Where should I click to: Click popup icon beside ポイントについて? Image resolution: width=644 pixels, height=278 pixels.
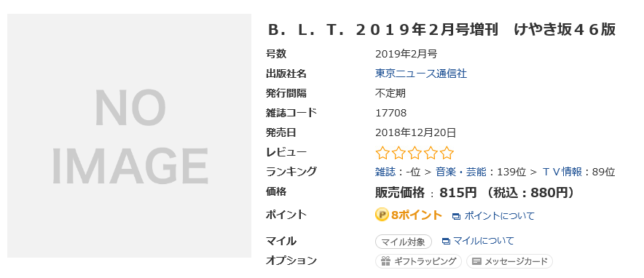point(456,216)
